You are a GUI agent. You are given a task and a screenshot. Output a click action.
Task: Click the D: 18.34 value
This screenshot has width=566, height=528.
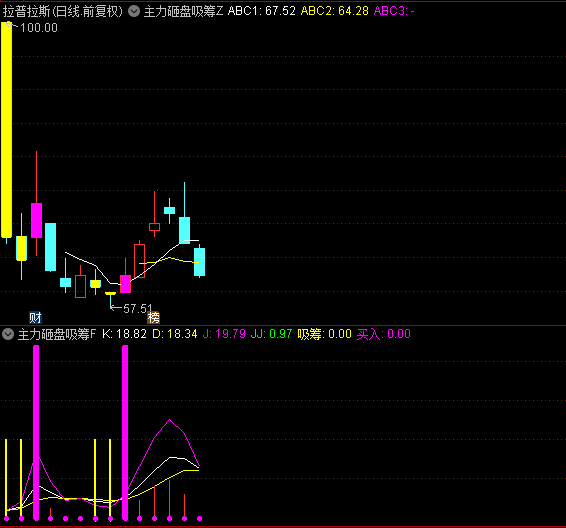(175, 334)
